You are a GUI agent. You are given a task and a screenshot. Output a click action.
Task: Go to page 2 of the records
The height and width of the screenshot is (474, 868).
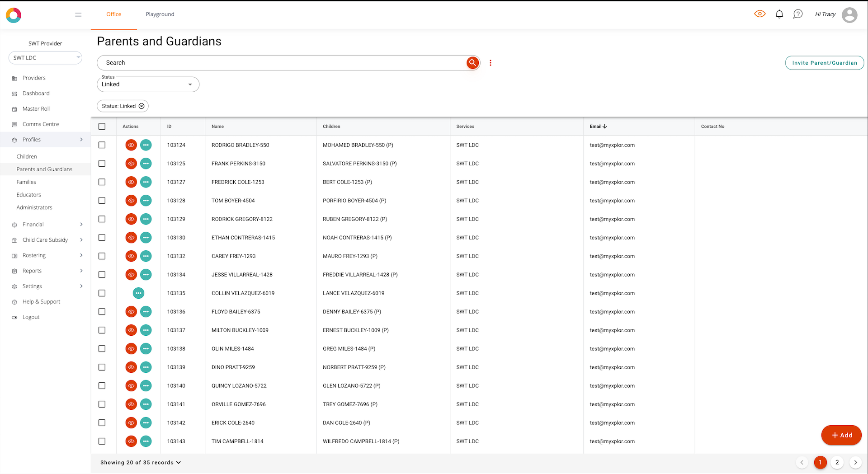click(x=837, y=462)
